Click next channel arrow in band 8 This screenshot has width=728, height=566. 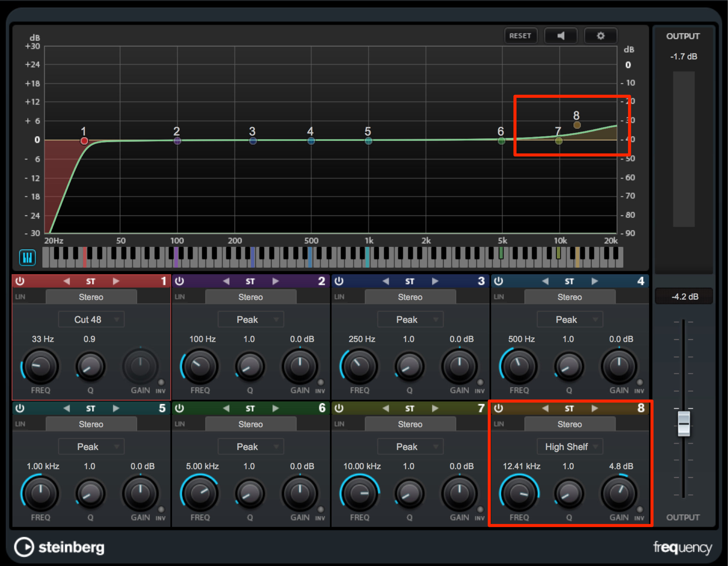coord(594,408)
